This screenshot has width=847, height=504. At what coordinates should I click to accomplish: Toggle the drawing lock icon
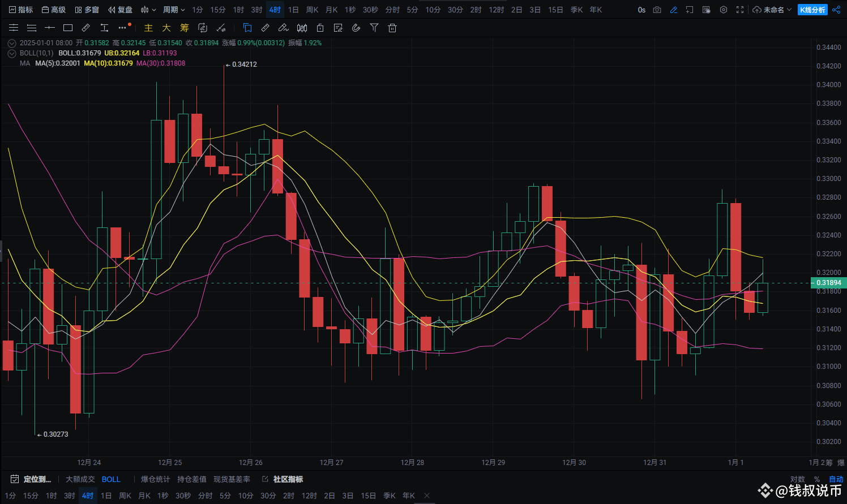coord(320,28)
